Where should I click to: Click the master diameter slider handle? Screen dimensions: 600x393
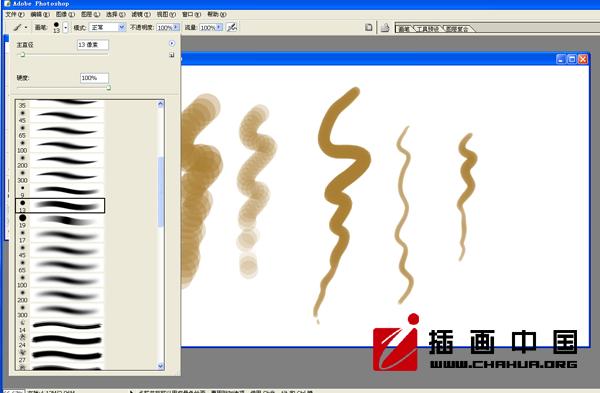pyautogui.click(x=23, y=55)
